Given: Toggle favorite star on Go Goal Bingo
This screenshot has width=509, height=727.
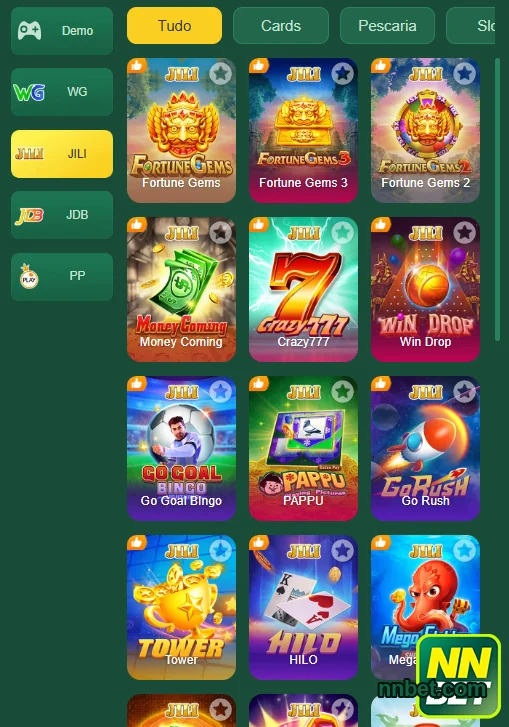Looking at the screenshot, I should pyautogui.click(x=221, y=391).
